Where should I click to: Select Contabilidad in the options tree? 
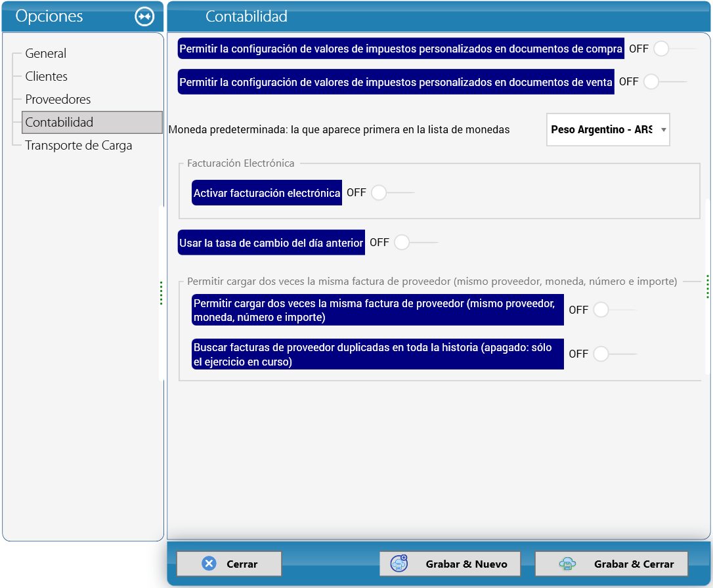92,122
